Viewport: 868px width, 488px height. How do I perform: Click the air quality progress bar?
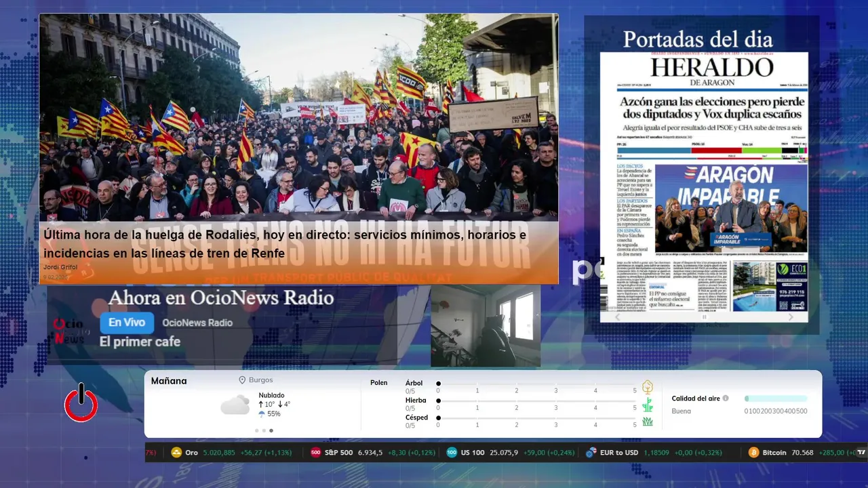776,399
